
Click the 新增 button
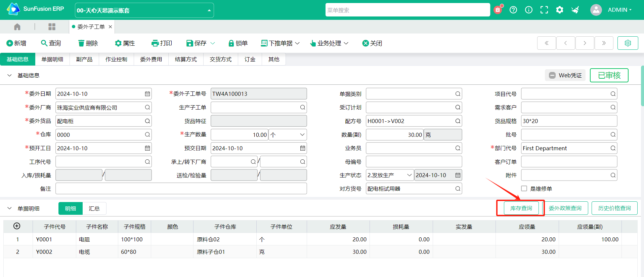click(16, 43)
